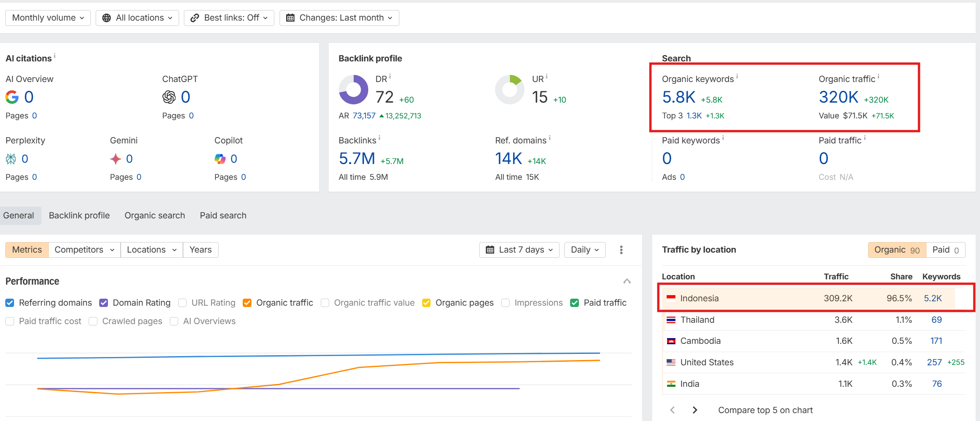Click the next page arrow below location list
The image size is (980, 421).
pyautogui.click(x=694, y=410)
